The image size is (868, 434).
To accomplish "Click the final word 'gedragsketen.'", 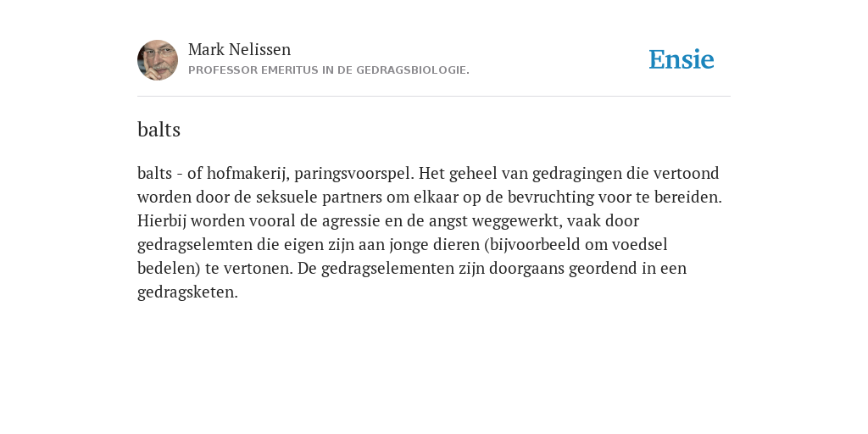I will click(x=187, y=292).
